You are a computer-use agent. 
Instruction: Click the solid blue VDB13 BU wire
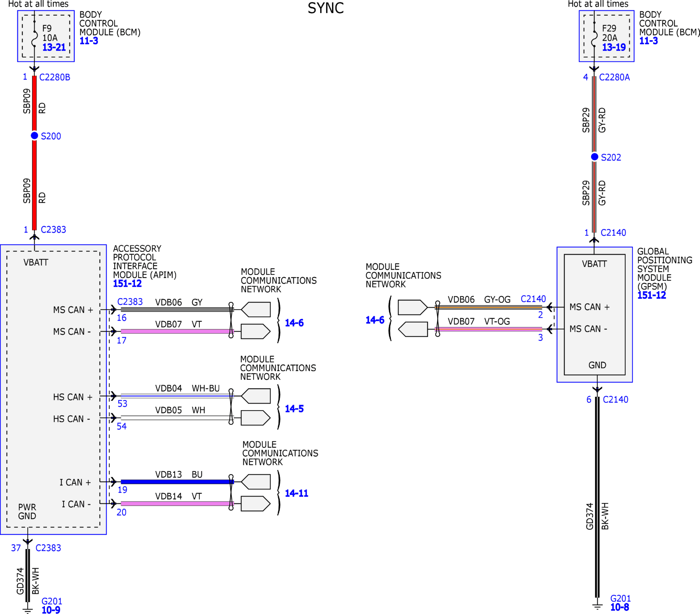pos(177,482)
